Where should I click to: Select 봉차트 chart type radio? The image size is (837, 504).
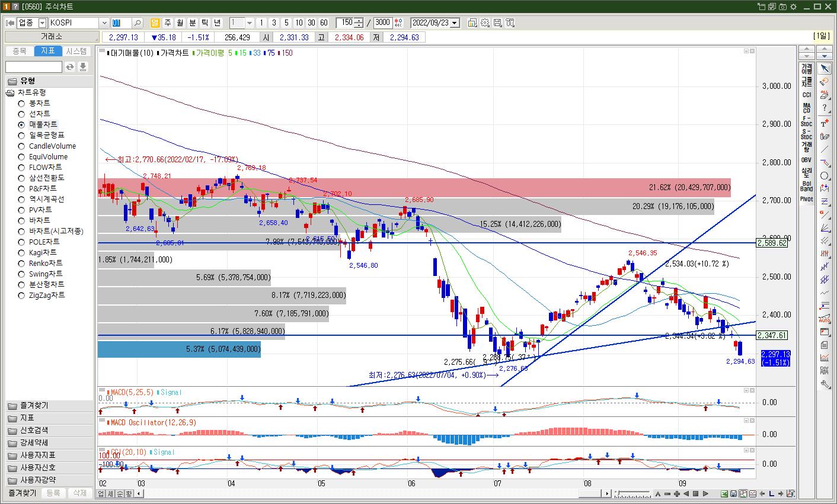point(21,103)
